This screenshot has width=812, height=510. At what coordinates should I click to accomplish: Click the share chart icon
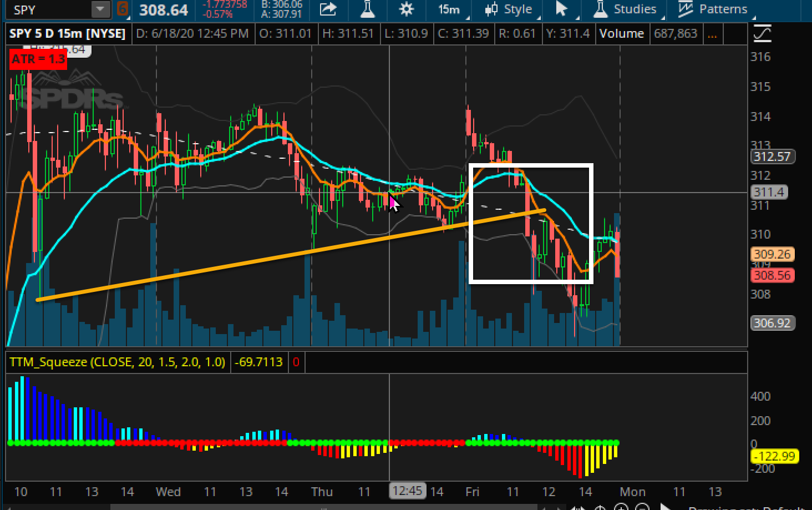tap(328, 9)
